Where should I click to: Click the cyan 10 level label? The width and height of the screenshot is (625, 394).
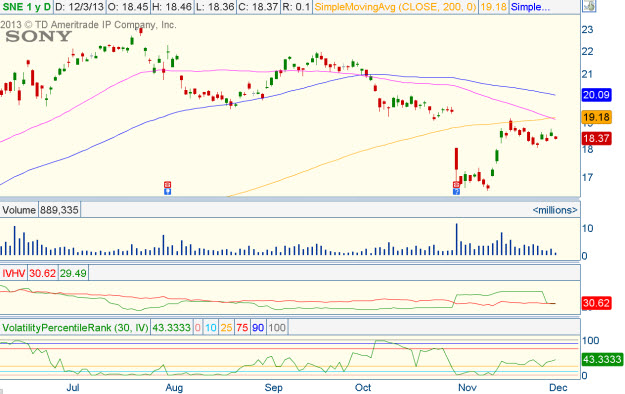(211, 328)
